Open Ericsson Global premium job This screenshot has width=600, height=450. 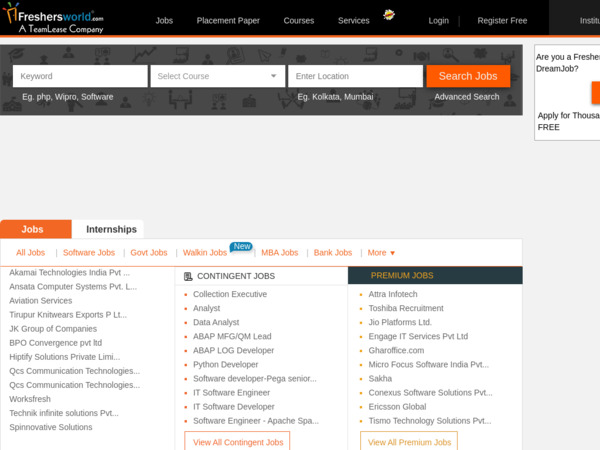[x=397, y=407]
